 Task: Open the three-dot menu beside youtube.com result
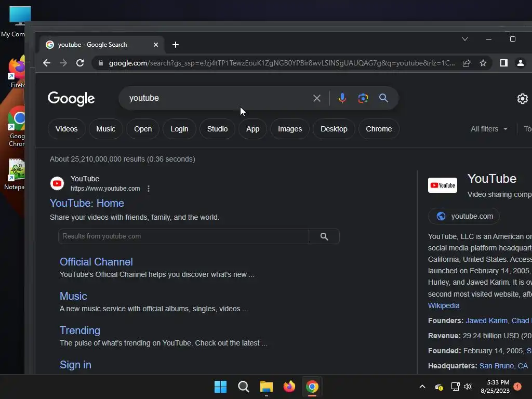[149, 189]
